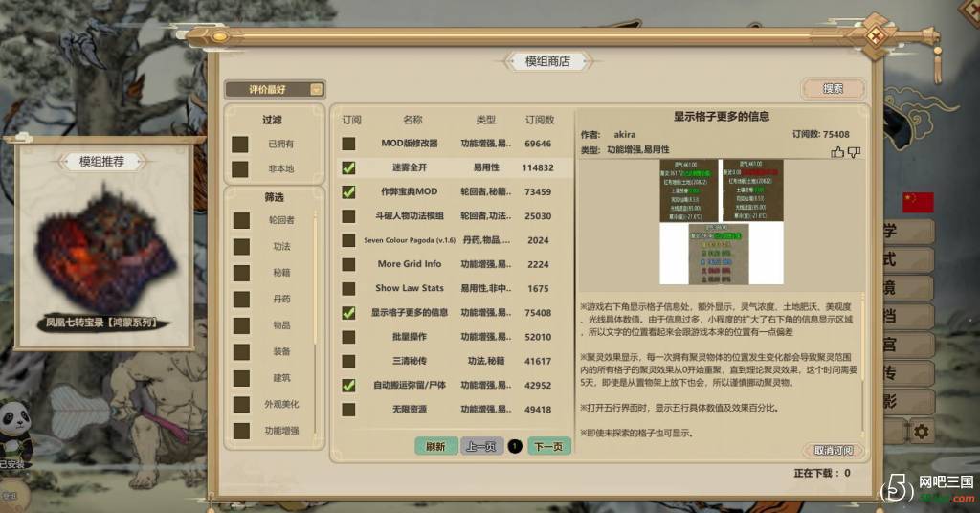Enable the 功法 category checkbox
Viewport: 980px width, 513px height.
point(241,247)
